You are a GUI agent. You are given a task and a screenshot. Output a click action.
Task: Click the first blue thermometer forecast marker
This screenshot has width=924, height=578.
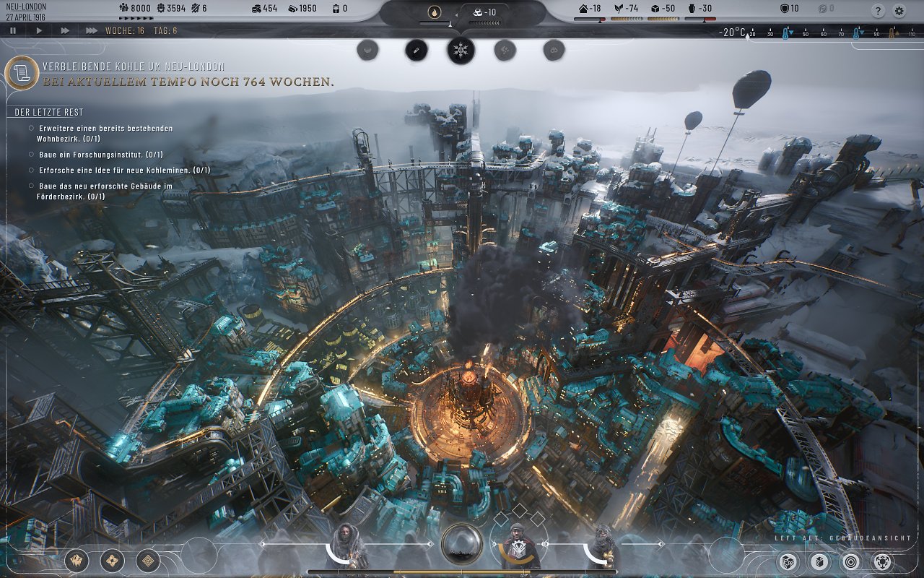pos(786,33)
